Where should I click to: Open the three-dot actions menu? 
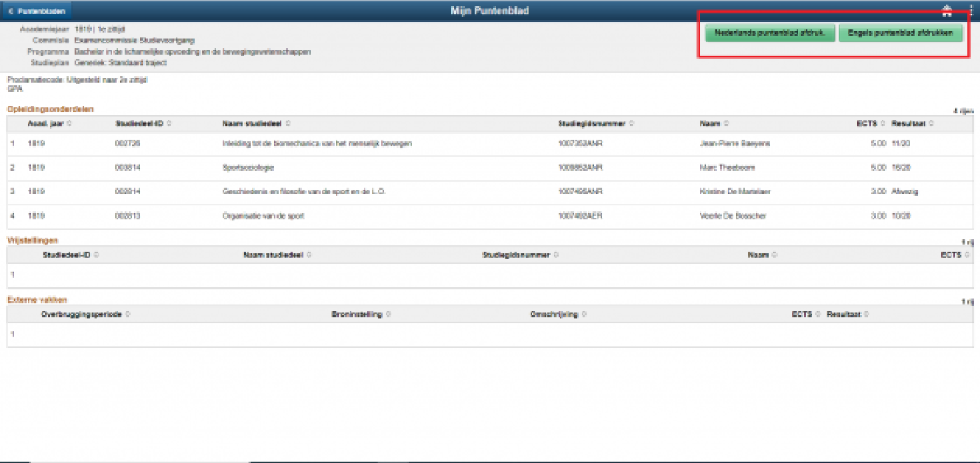pos(972,10)
